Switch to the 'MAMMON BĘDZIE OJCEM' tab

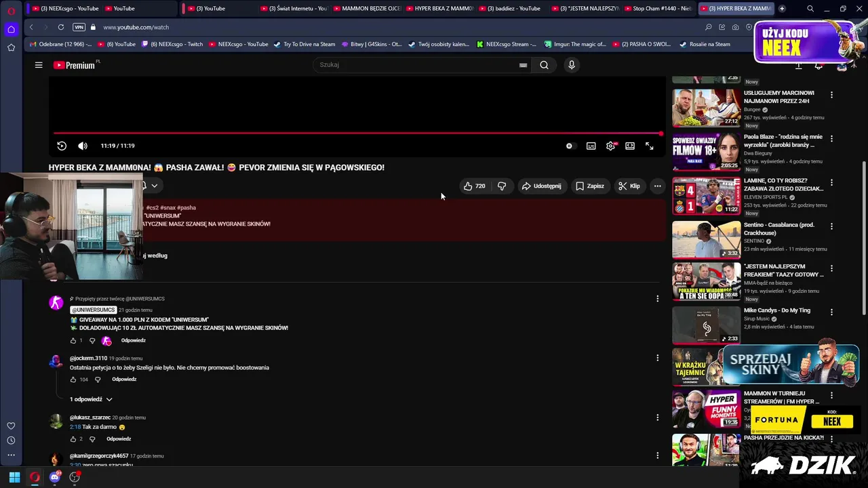coord(368,9)
